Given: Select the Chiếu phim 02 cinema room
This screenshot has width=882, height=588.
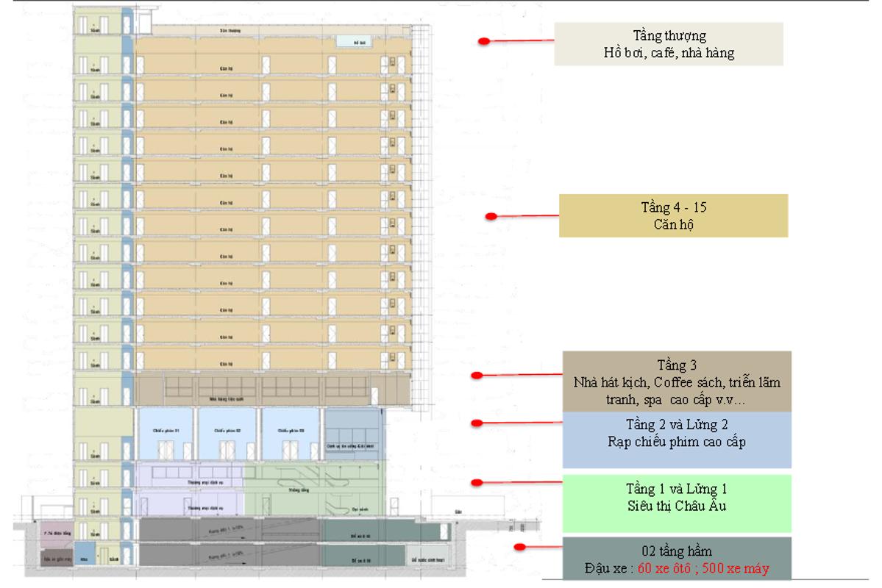Looking at the screenshot, I should coord(229,434).
